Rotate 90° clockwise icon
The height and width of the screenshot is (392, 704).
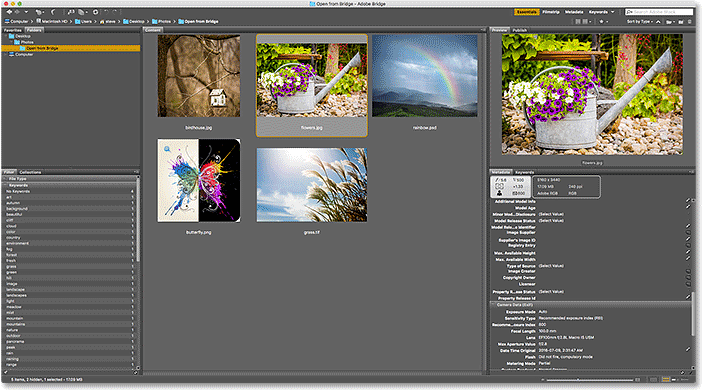(x=114, y=12)
